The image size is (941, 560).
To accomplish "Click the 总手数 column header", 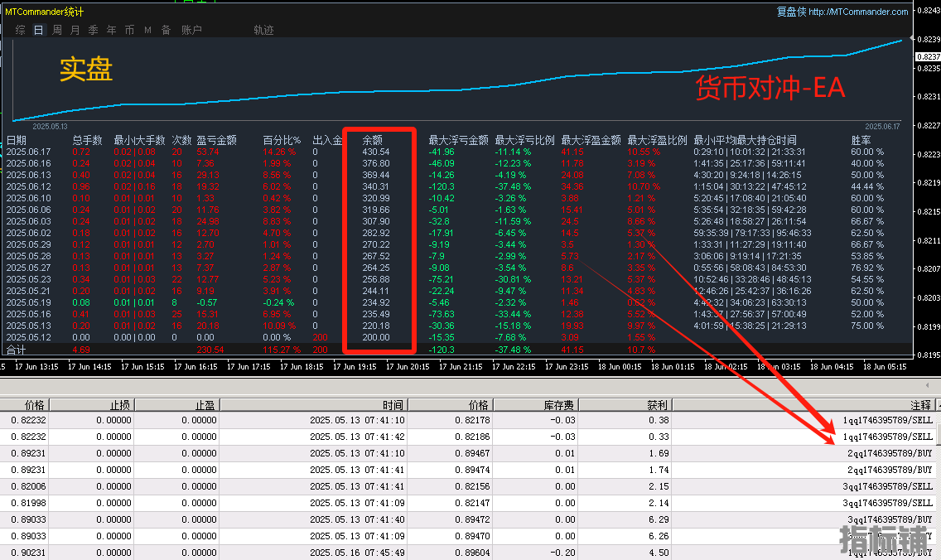I will [88, 140].
